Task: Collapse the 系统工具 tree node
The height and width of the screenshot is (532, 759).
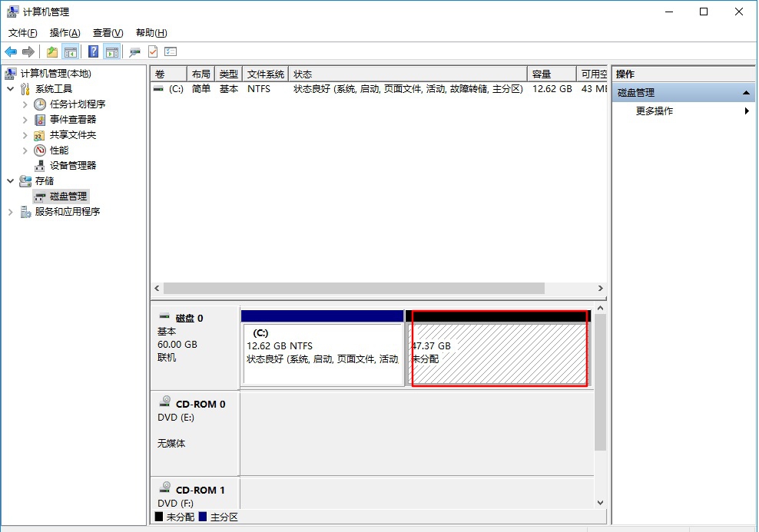Action: click(x=11, y=89)
